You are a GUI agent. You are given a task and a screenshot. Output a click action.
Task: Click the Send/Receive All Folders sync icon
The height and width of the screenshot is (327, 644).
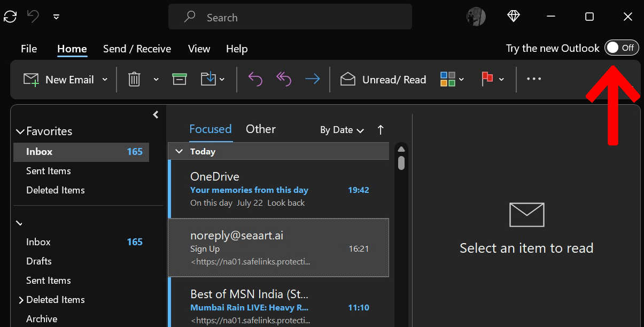pyautogui.click(x=10, y=17)
